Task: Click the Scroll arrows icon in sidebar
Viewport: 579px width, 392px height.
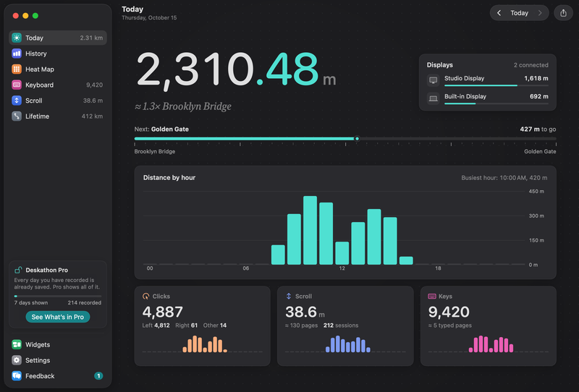Action: coord(17,101)
